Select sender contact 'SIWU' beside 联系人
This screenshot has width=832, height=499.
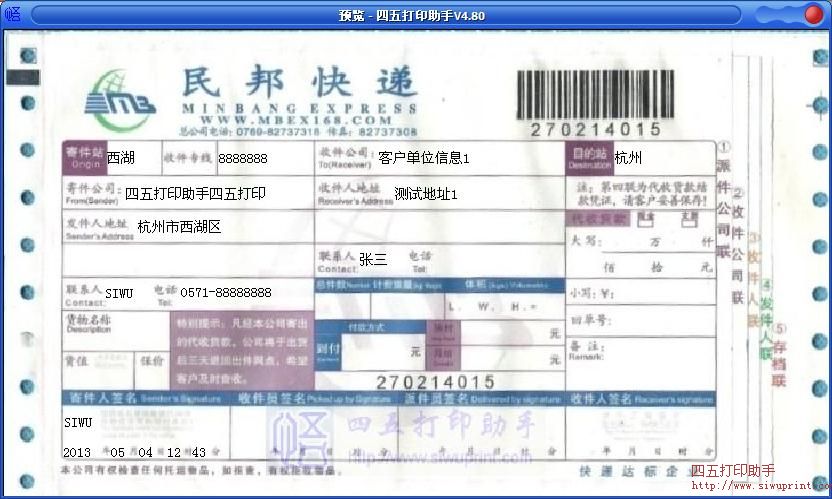point(119,293)
